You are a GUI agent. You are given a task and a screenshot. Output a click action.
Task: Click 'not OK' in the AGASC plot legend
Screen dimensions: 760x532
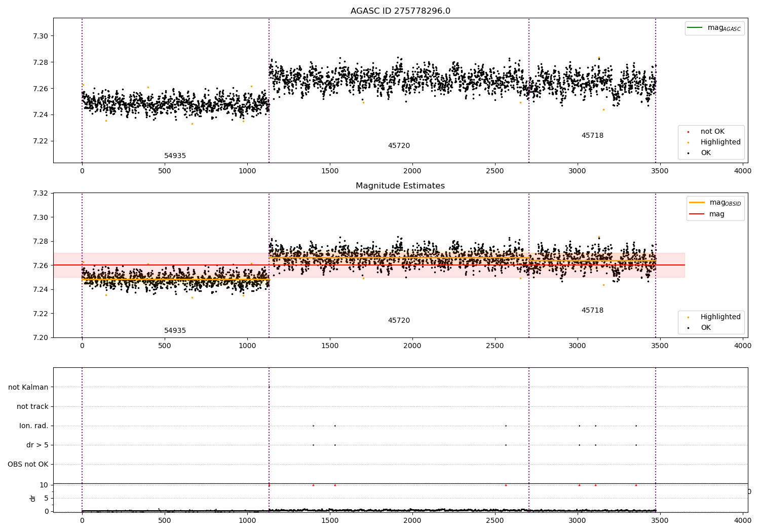(712, 132)
